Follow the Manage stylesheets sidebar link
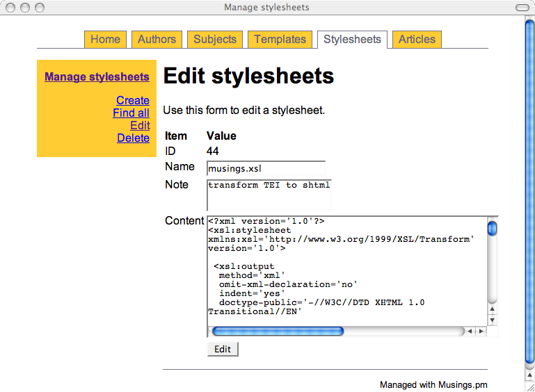The image size is (535, 392). point(97,76)
